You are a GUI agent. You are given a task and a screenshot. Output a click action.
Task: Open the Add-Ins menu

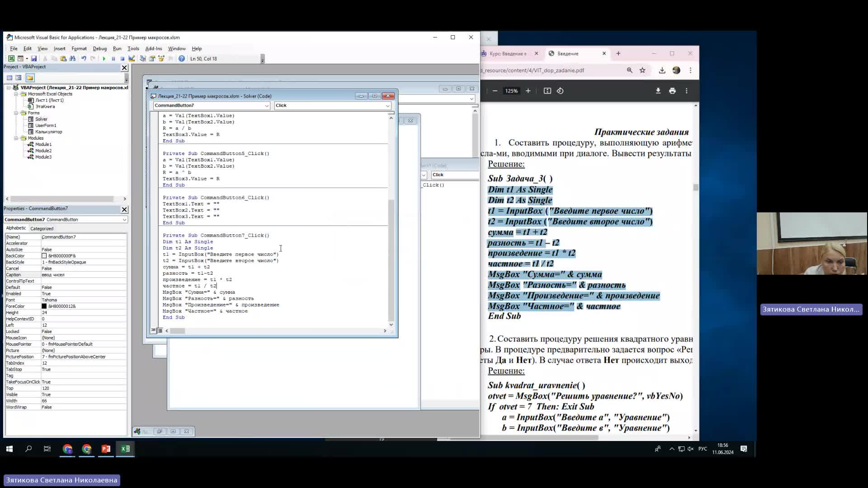(154, 49)
